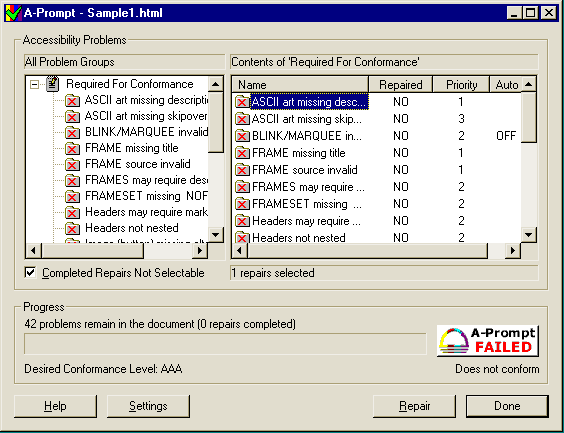Select 'ASCII art missing desc...' list row name
This screenshot has height=433, width=564.
[309, 102]
